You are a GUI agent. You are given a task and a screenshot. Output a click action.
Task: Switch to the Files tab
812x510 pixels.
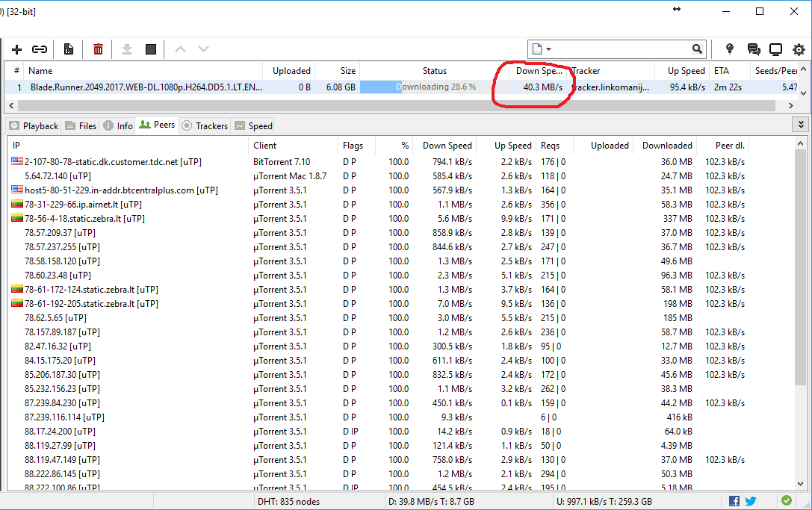click(81, 125)
